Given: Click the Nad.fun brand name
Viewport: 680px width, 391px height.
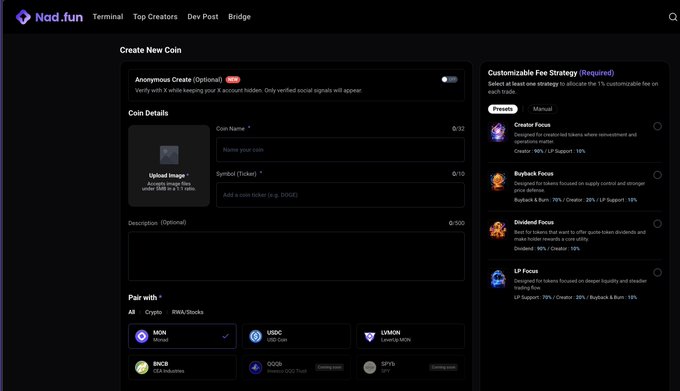Looking at the screenshot, I should (x=59, y=17).
